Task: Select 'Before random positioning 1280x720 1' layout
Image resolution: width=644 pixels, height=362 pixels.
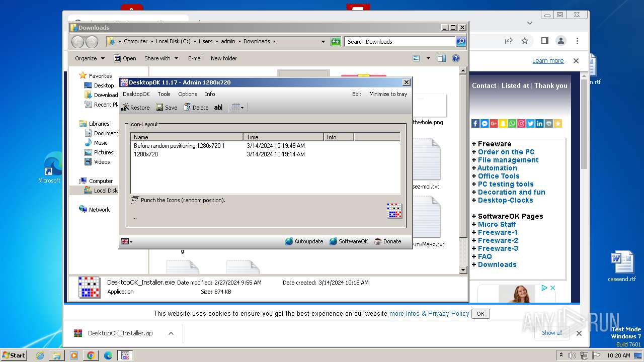Action: [265, 146]
